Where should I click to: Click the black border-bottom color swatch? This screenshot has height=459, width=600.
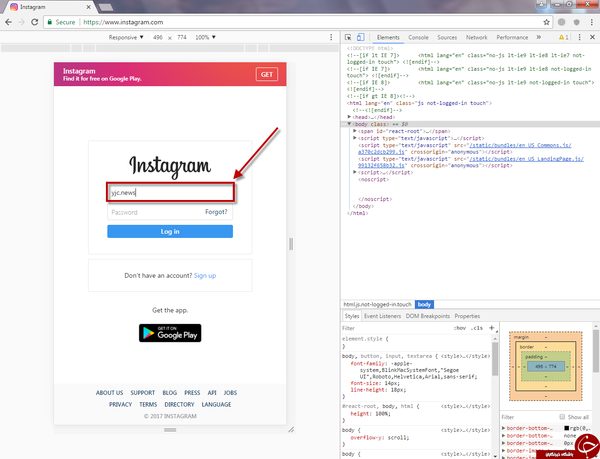(x=566, y=428)
